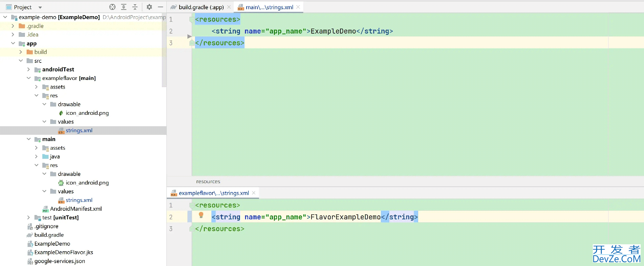
Task: Expand the .gradle folder
Action: tap(13, 26)
